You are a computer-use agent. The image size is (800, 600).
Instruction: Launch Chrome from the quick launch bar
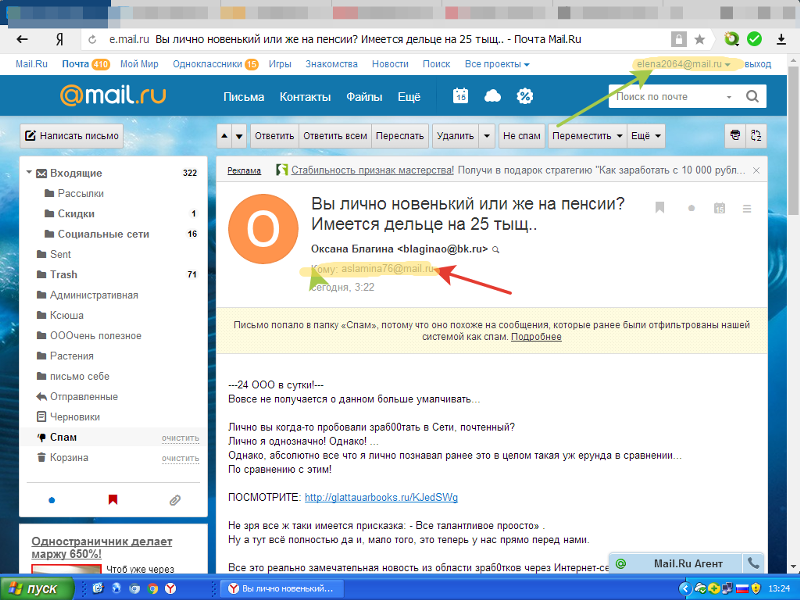point(153,588)
